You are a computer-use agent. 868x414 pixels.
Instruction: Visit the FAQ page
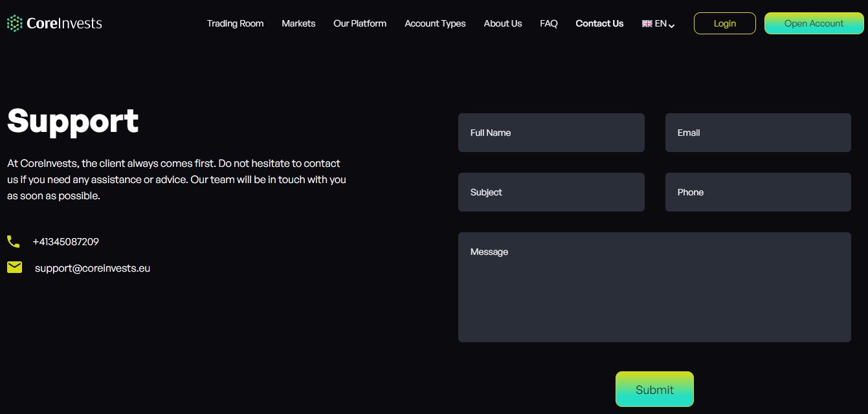(x=548, y=23)
